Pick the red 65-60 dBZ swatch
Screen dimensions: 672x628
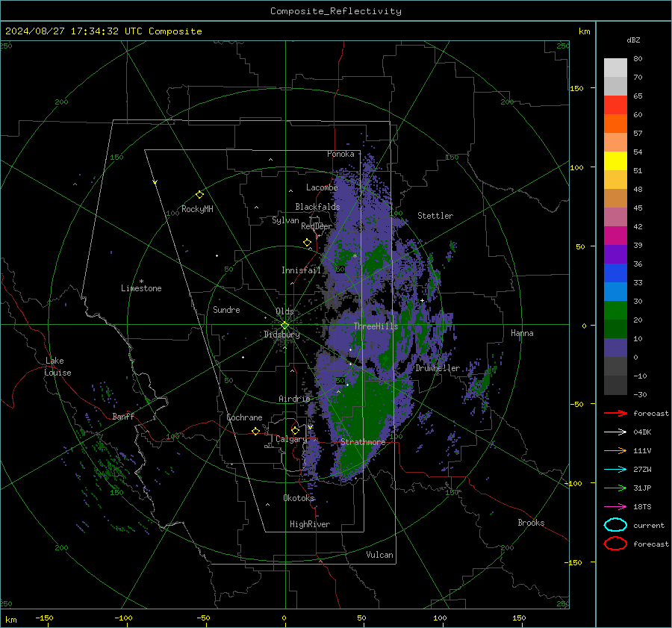(x=615, y=105)
